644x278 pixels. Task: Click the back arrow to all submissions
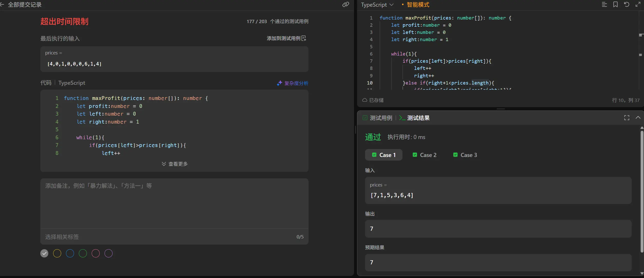pos(2,4)
